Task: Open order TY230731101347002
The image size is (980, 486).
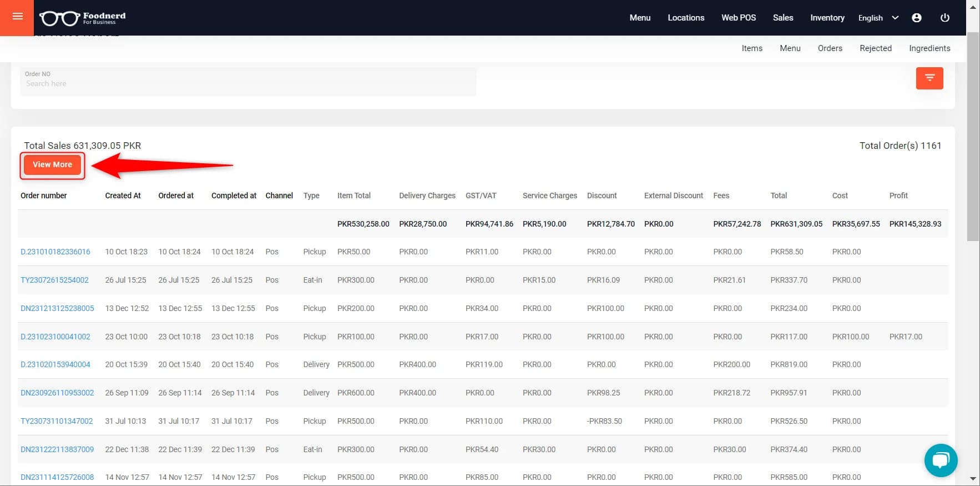Action: 57,421
